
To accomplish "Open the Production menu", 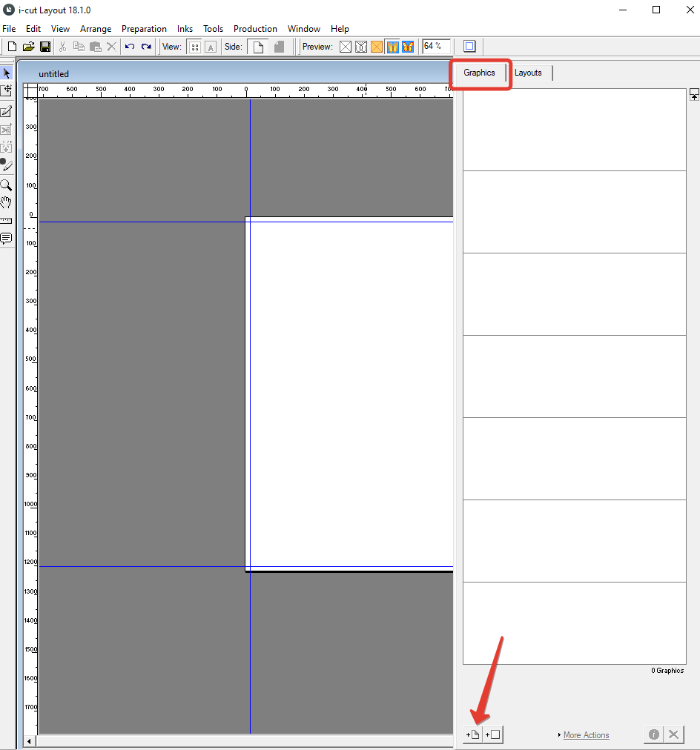I will [255, 29].
